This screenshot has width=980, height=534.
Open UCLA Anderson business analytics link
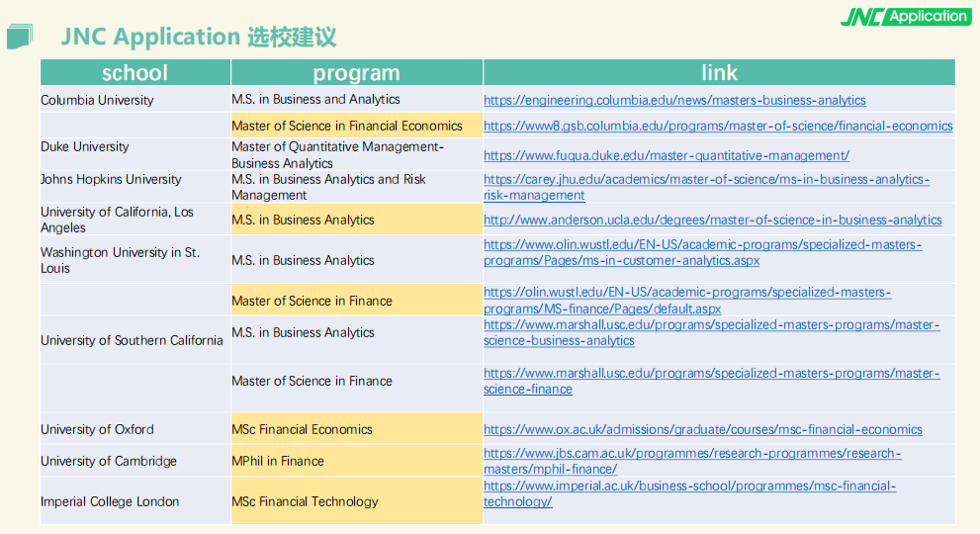coord(712,220)
